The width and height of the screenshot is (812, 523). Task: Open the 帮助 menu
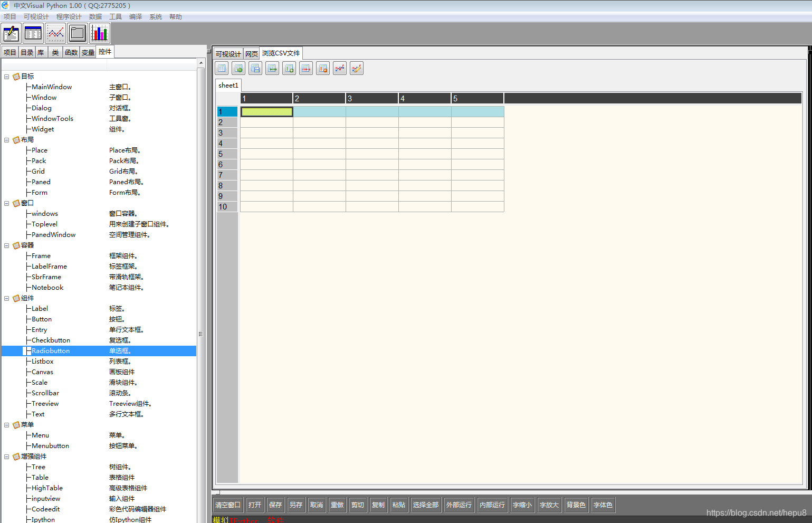[x=176, y=17]
